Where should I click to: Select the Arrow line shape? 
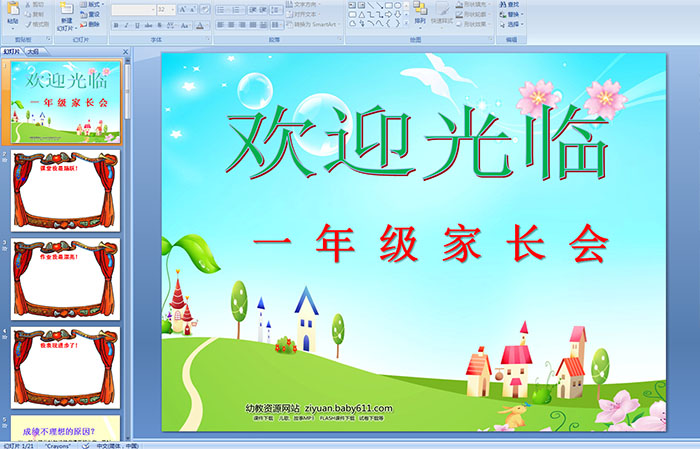pyautogui.click(x=380, y=5)
